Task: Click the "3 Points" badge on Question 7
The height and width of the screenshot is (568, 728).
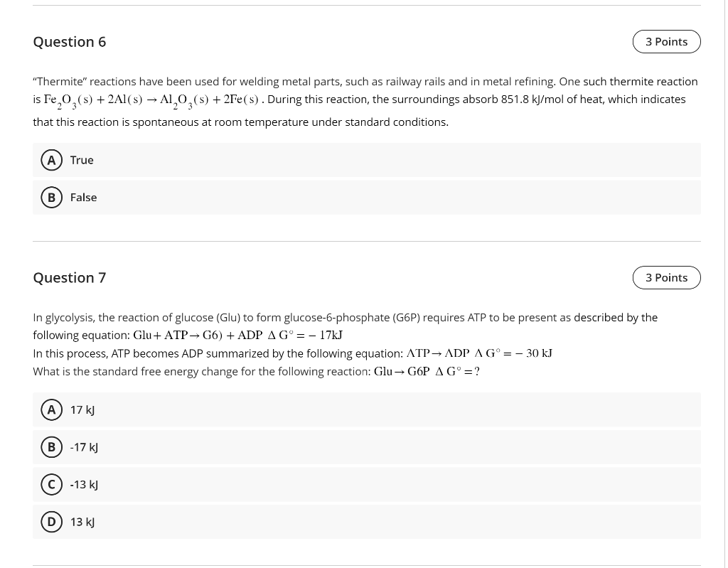Action: [666, 277]
